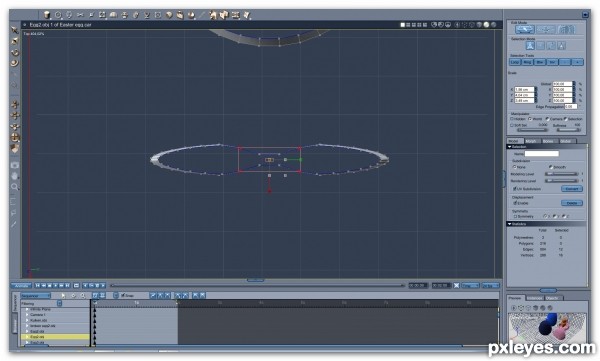
Task: Select the last Selection Mode icon
Action: pyautogui.click(x=561, y=46)
